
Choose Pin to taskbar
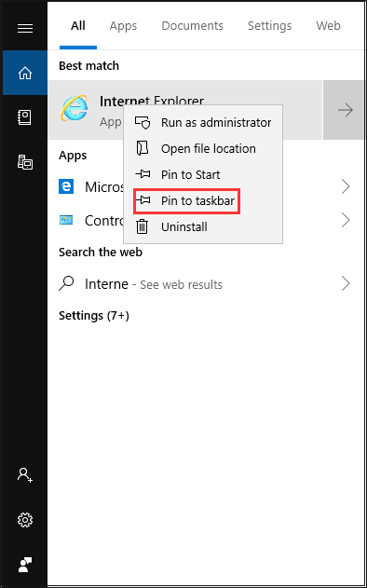pyautogui.click(x=203, y=200)
